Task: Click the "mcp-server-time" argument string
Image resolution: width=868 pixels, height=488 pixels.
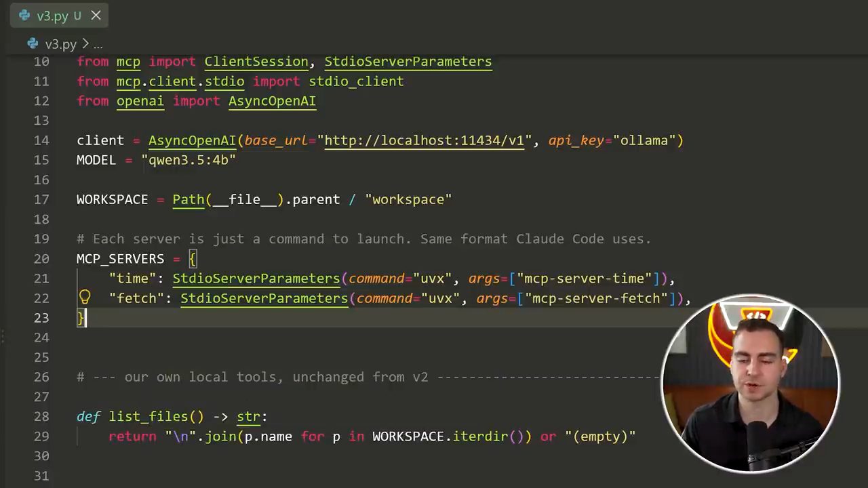Action: [585, 279]
